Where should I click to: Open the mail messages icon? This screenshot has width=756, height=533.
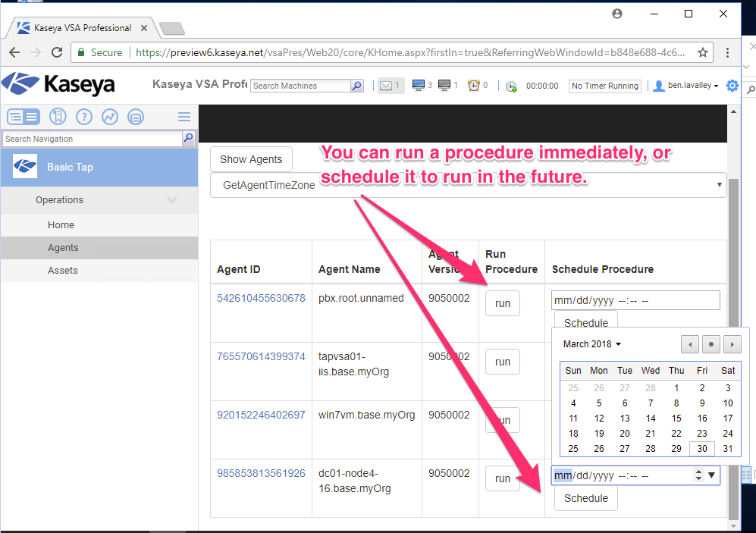(x=386, y=86)
